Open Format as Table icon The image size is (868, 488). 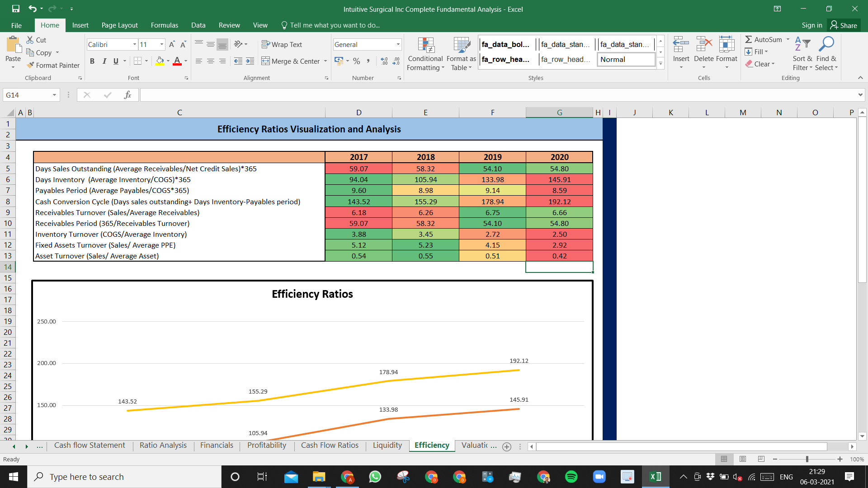(461, 45)
